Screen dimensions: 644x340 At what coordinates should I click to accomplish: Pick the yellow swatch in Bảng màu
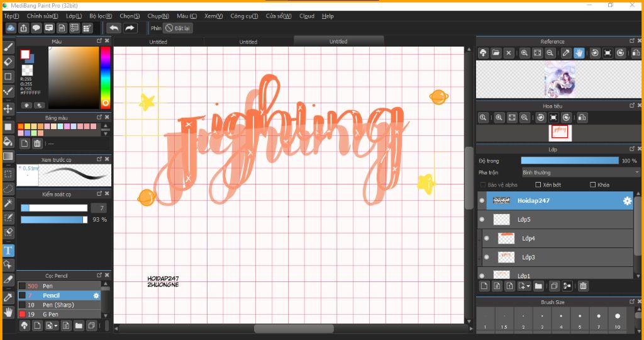click(x=27, y=127)
